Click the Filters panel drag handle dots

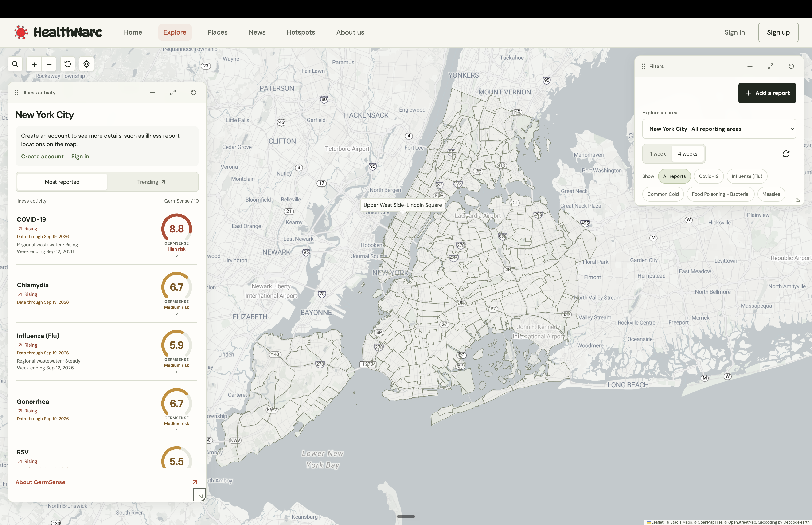[x=643, y=66]
